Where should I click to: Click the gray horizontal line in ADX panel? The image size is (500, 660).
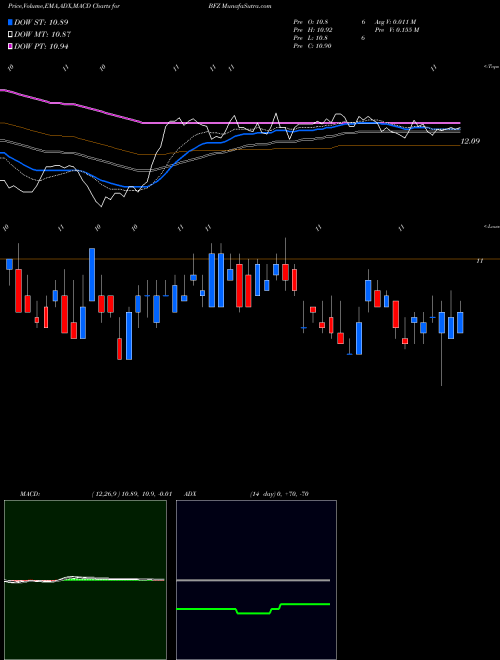[x=253, y=580]
